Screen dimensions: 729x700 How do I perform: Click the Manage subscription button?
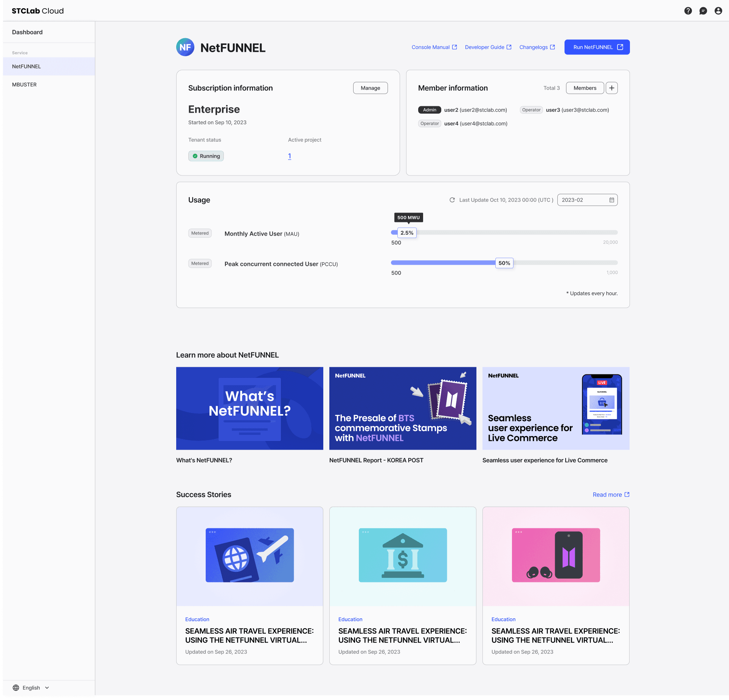click(370, 88)
